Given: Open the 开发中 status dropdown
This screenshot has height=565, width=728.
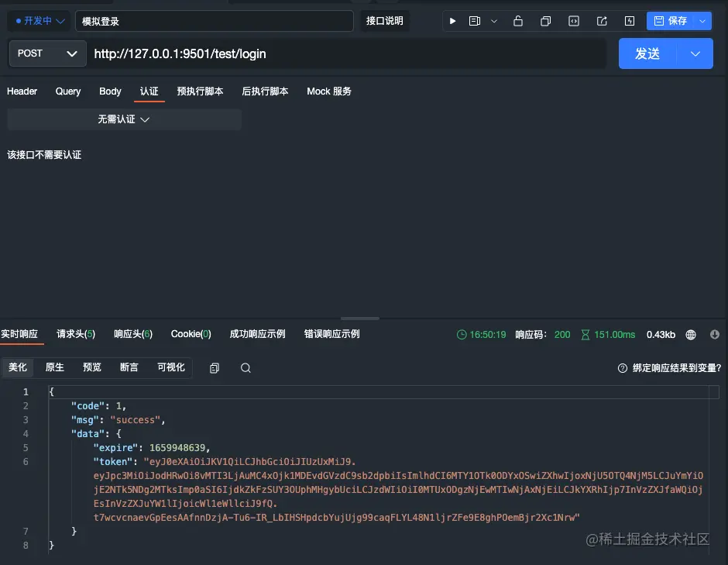Looking at the screenshot, I should 40,21.
